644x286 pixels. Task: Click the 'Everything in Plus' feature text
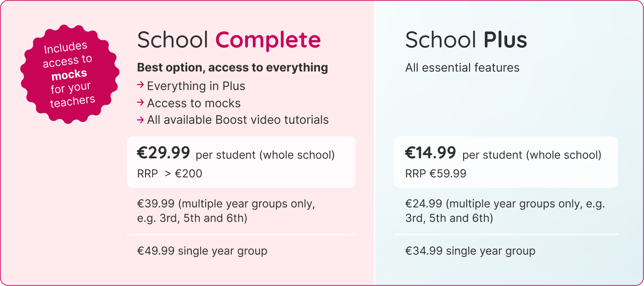(x=196, y=86)
